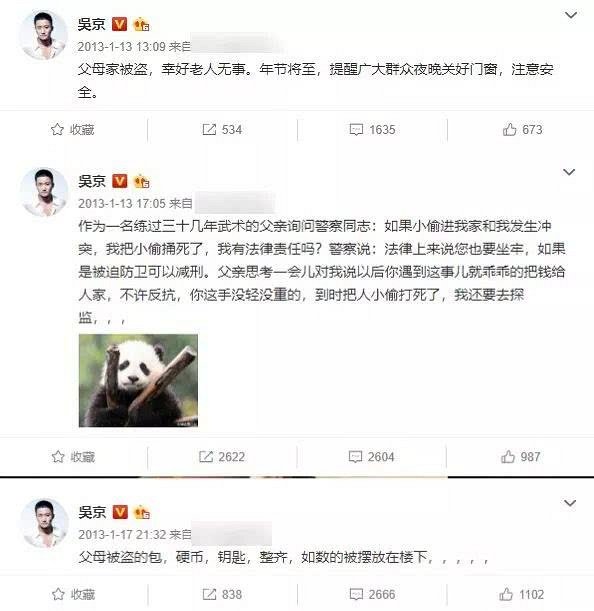Viewport: 594px width, 611px height.
Task: Repost the second post showing 2622 shares
Action: coord(222,456)
